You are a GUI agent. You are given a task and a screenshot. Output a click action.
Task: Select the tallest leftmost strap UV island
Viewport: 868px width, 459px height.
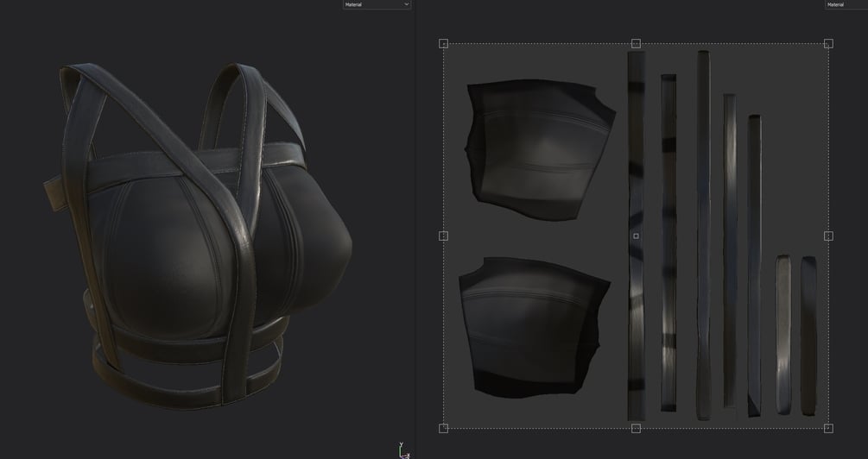(x=636, y=236)
